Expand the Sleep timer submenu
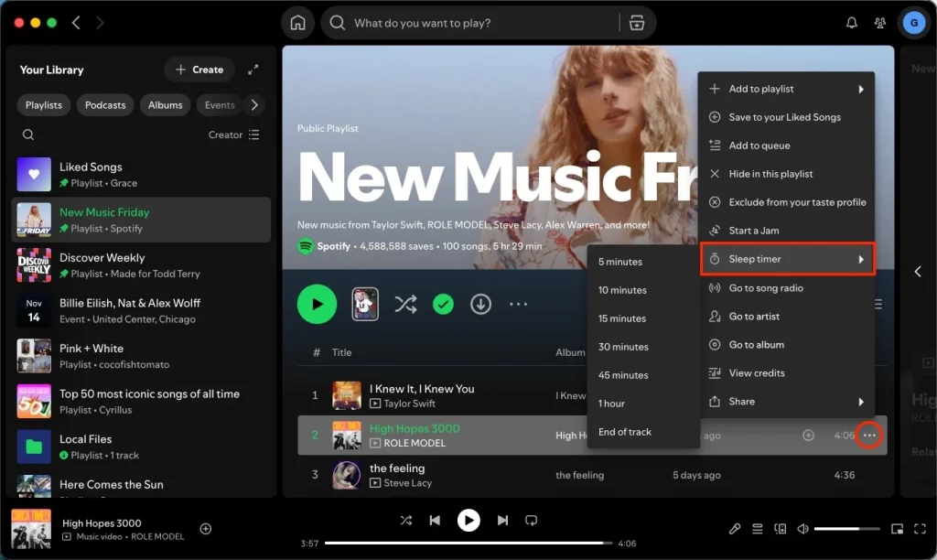The height and width of the screenshot is (560, 937). 788,259
